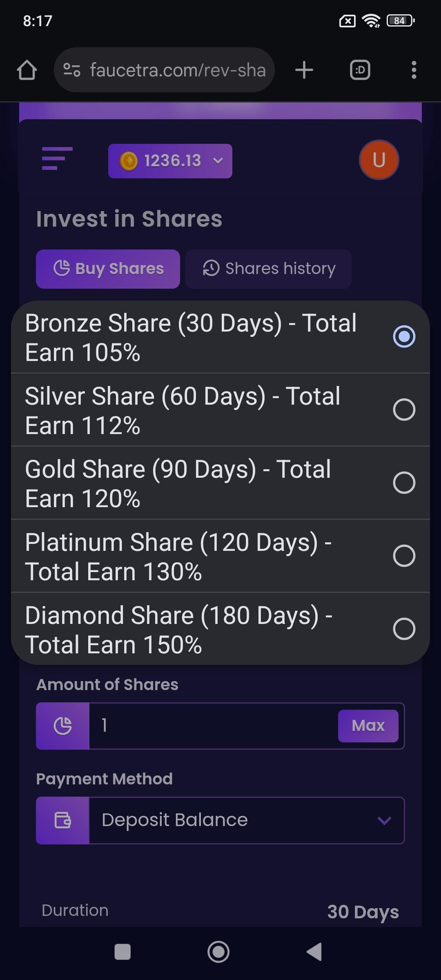The width and height of the screenshot is (441, 980).
Task: Tap the faucetra.com address bar
Action: click(177, 70)
